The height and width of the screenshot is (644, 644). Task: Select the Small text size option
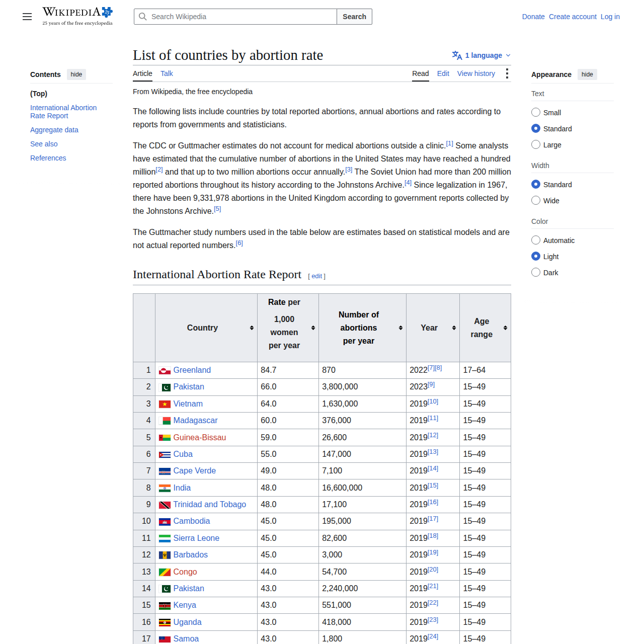pyautogui.click(x=536, y=112)
